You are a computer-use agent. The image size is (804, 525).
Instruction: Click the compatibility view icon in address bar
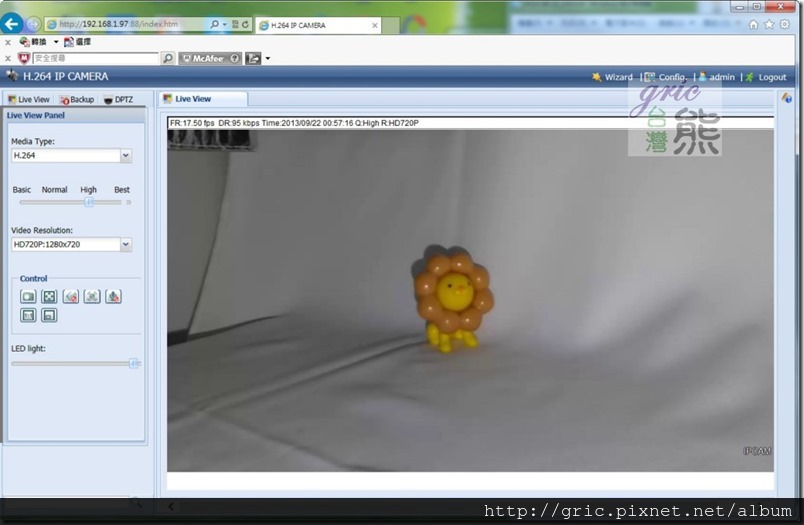click(x=235, y=24)
